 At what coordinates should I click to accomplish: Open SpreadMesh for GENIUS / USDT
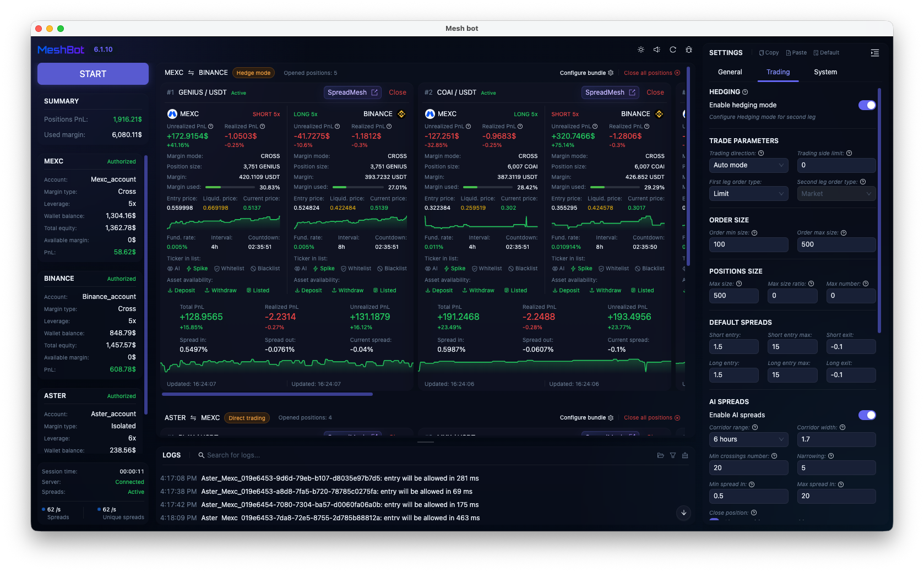pyautogui.click(x=352, y=92)
